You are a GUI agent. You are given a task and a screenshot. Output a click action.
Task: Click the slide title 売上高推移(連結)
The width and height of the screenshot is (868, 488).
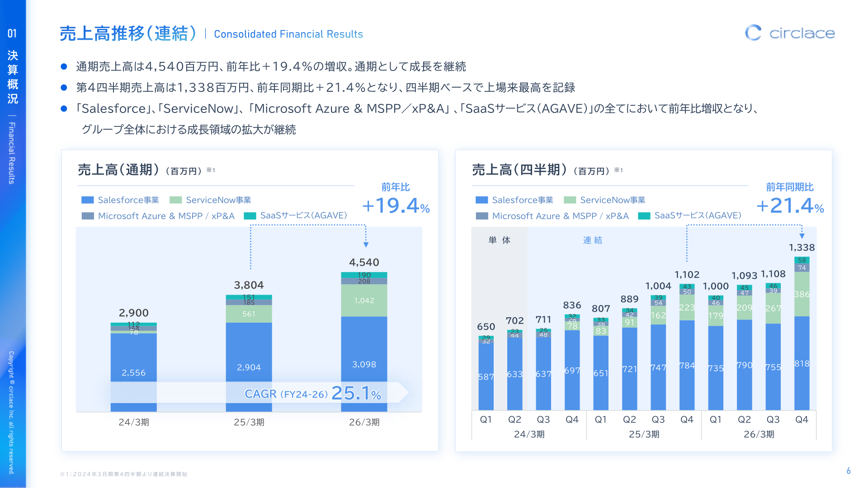pos(128,33)
